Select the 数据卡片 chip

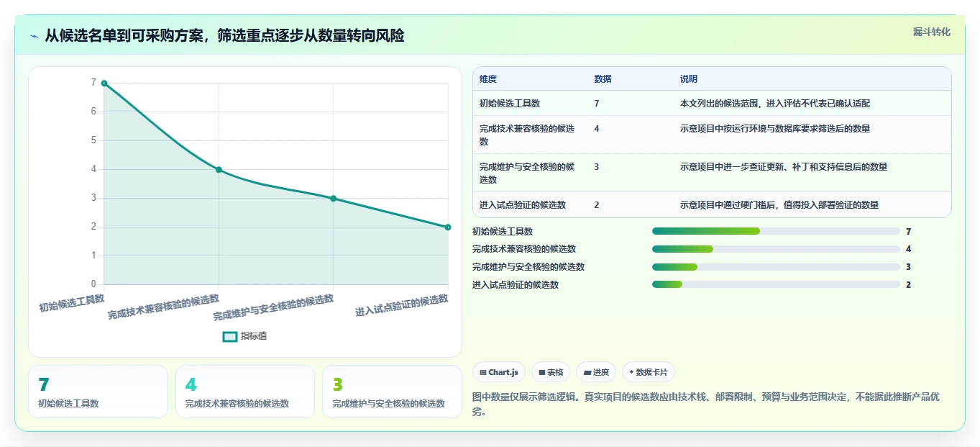tap(648, 372)
